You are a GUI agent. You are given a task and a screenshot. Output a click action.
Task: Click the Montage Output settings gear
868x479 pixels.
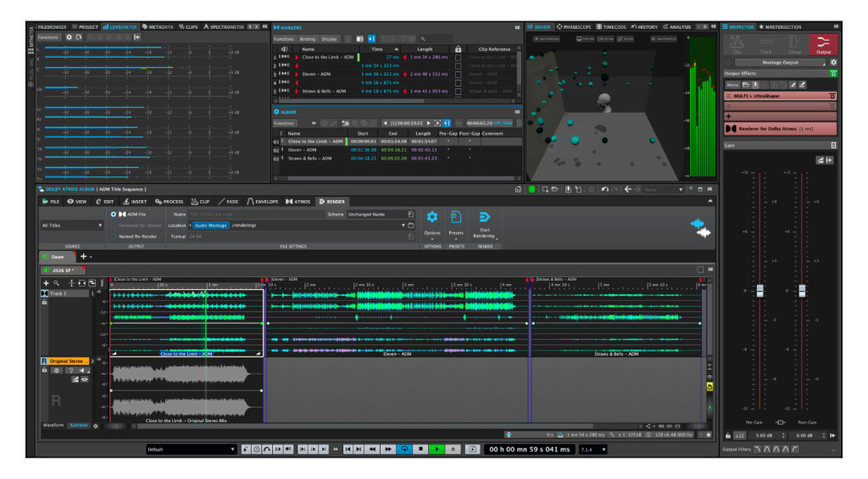833,63
